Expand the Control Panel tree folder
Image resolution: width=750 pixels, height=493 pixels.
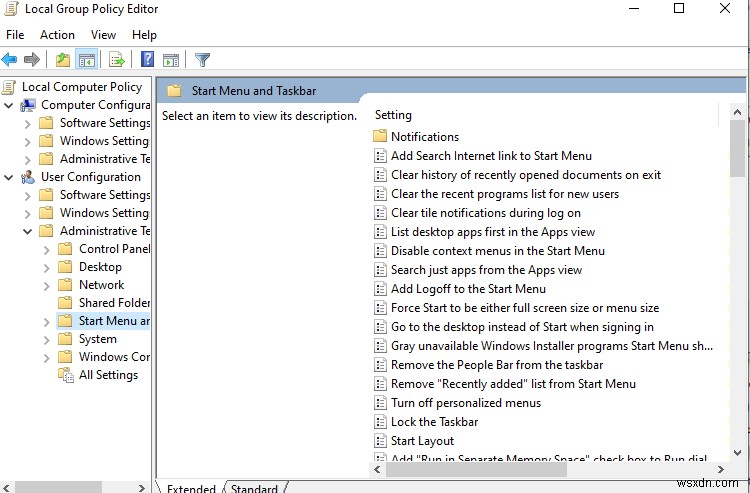coord(47,249)
